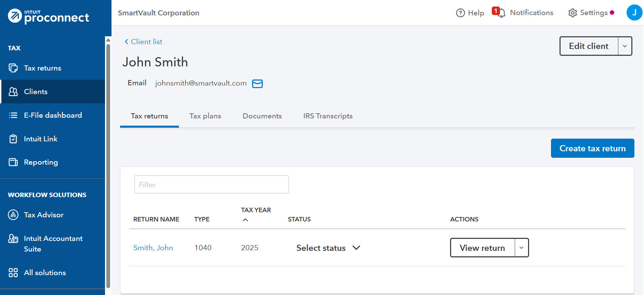The image size is (644, 295).
Task: Click inside the Filter input field
Action: coord(212,184)
